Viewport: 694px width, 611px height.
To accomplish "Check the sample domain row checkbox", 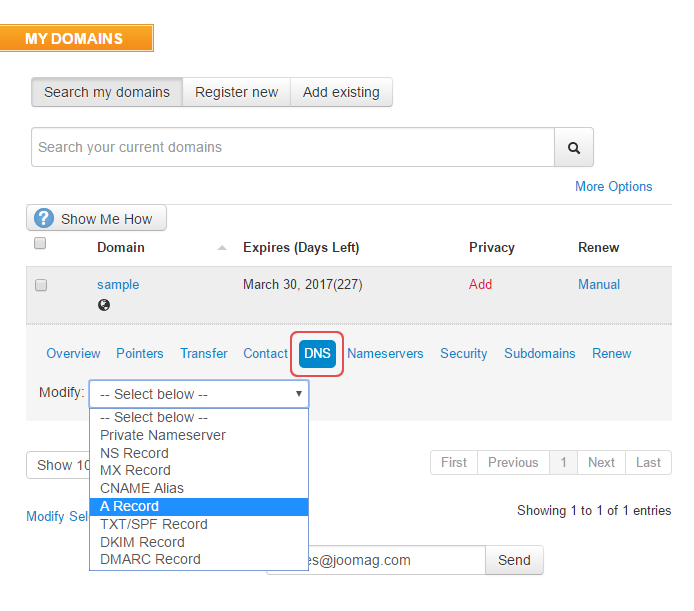I will point(41,285).
